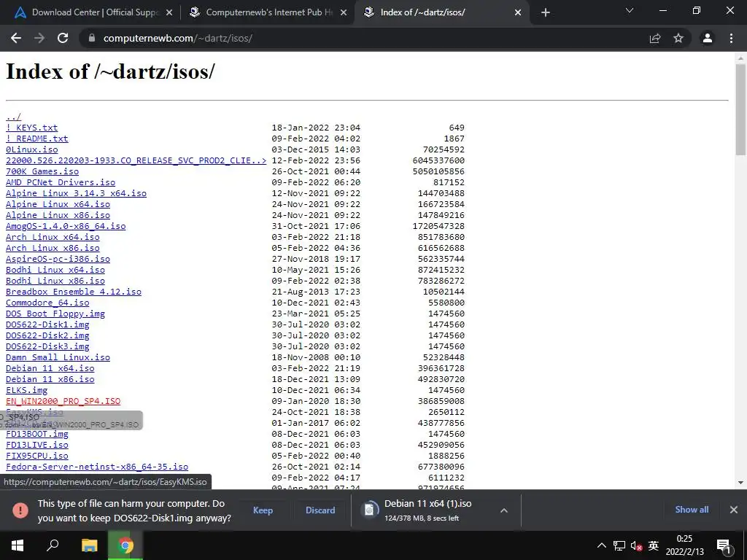Download FD13LIVE.iso

pos(37,446)
